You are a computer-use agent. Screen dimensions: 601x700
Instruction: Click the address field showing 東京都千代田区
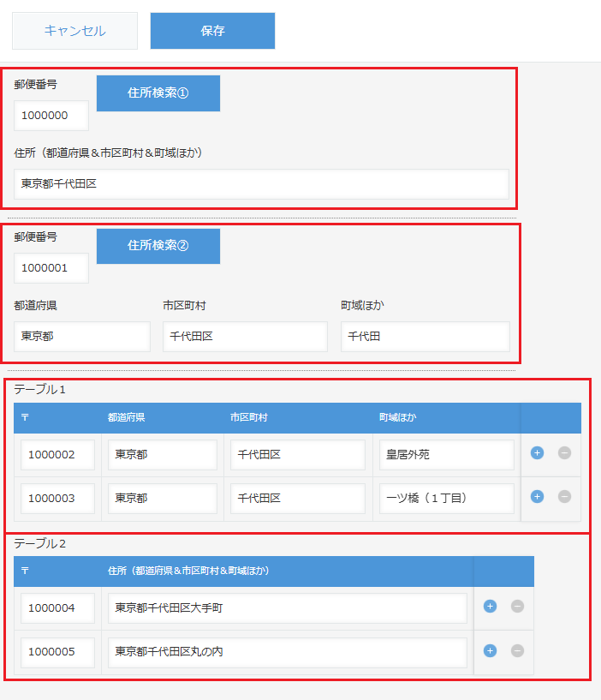point(261,183)
